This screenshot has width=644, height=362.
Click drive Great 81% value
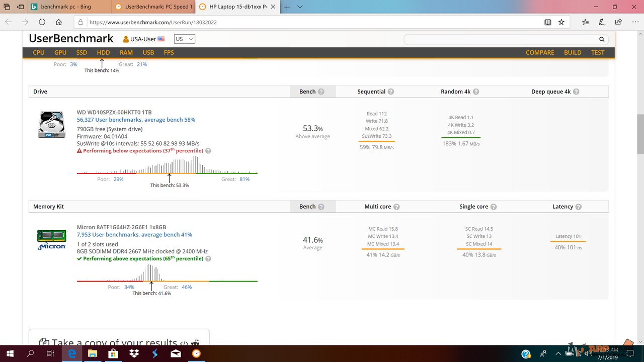tap(245, 179)
